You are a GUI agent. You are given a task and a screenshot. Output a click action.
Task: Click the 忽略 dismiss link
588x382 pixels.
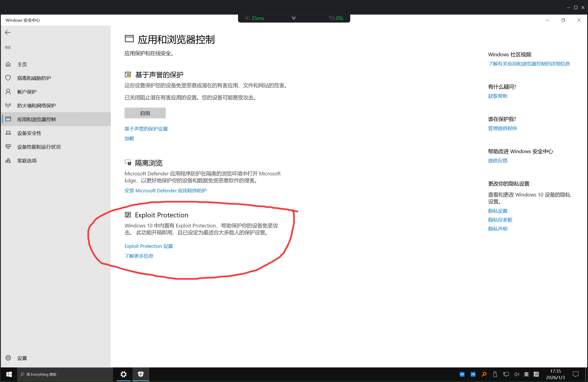(x=129, y=138)
